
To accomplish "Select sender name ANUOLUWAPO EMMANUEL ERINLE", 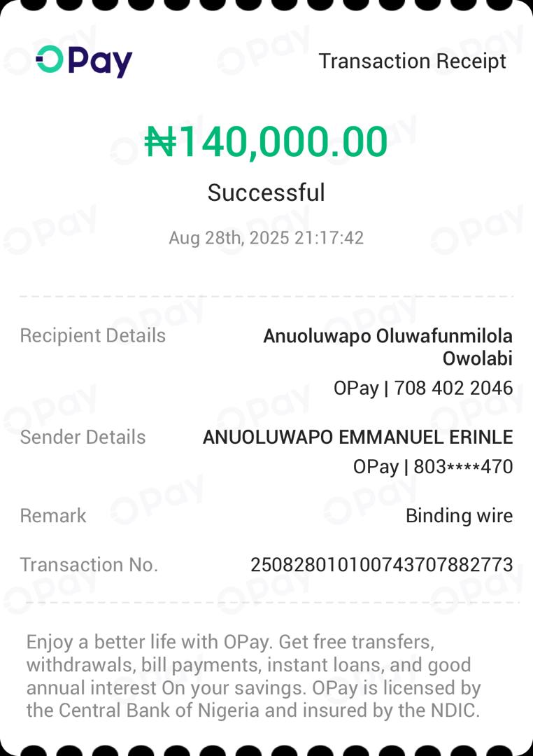I will (357, 437).
